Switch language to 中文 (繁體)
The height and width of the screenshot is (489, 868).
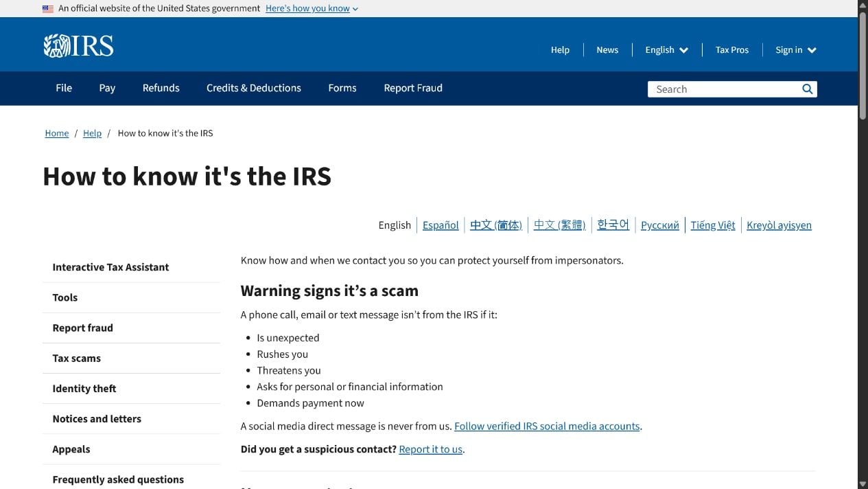[x=559, y=225]
